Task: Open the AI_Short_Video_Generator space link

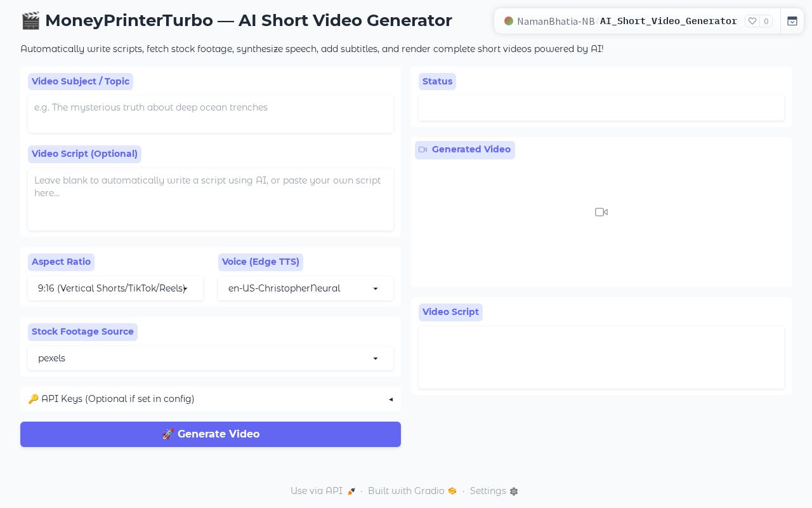Action: (x=669, y=21)
